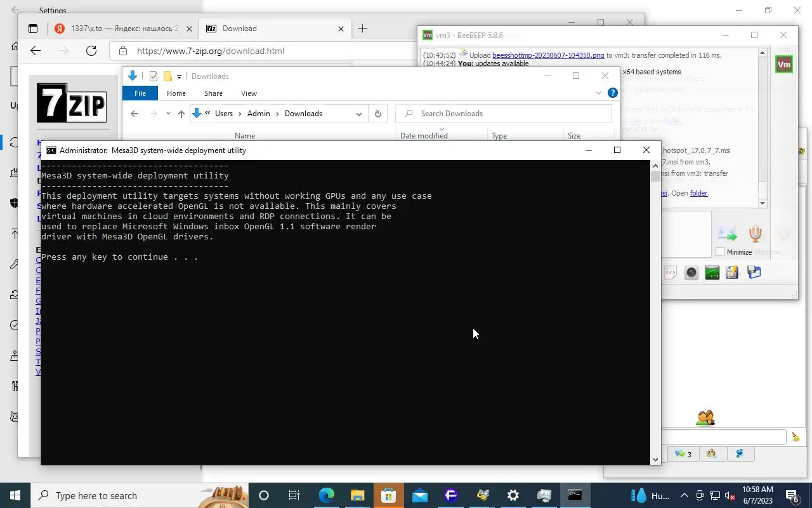This screenshot has height=508, width=812.
Task: Click the Open folder link in BeeBEEP chat
Action: [x=698, y=193]
